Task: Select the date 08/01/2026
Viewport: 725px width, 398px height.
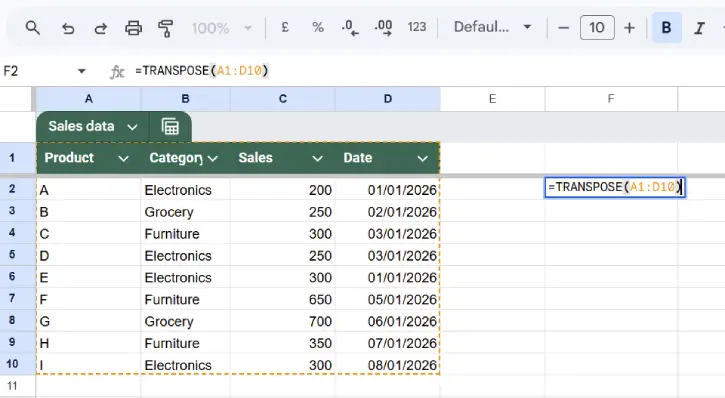Action: (x=387, y=365)
